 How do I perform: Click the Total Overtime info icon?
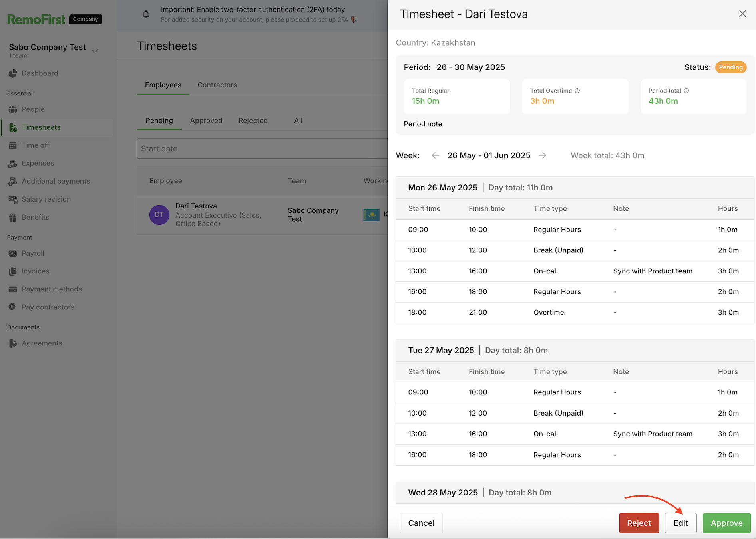577,91
